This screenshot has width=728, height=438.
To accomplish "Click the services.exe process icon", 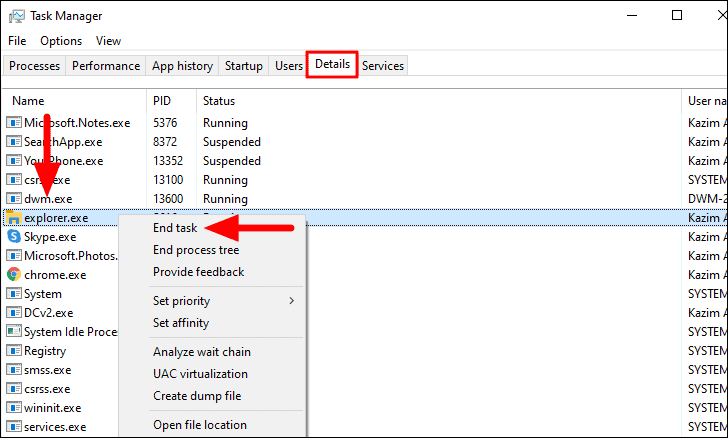I will [x=14, y=427].
